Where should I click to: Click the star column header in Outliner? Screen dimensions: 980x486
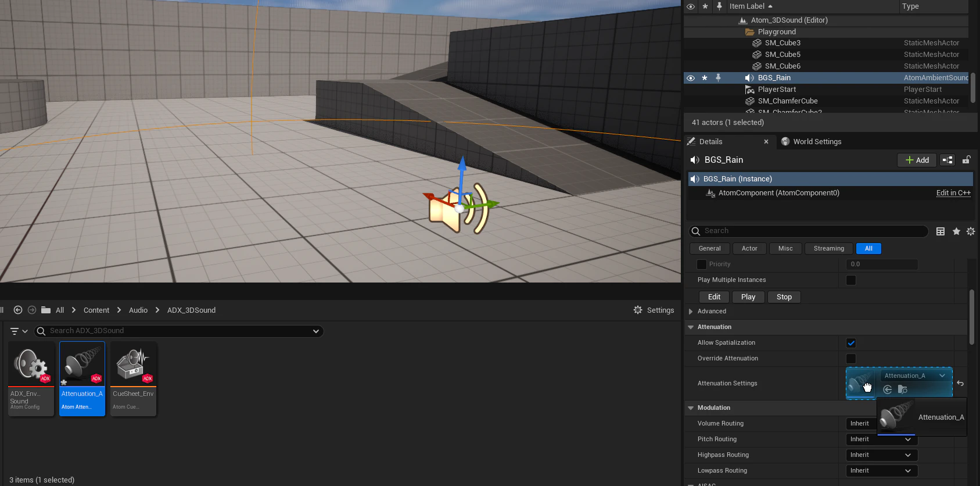pos(705,6)
